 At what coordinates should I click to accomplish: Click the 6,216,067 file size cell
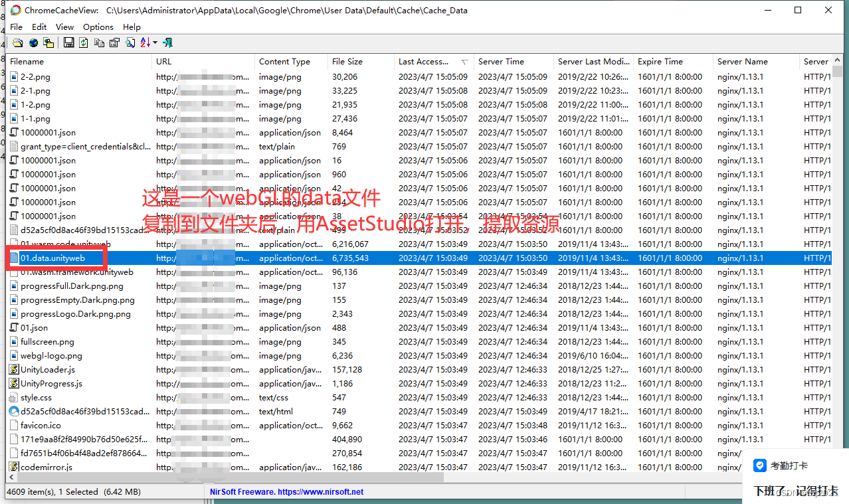[350, 244]
